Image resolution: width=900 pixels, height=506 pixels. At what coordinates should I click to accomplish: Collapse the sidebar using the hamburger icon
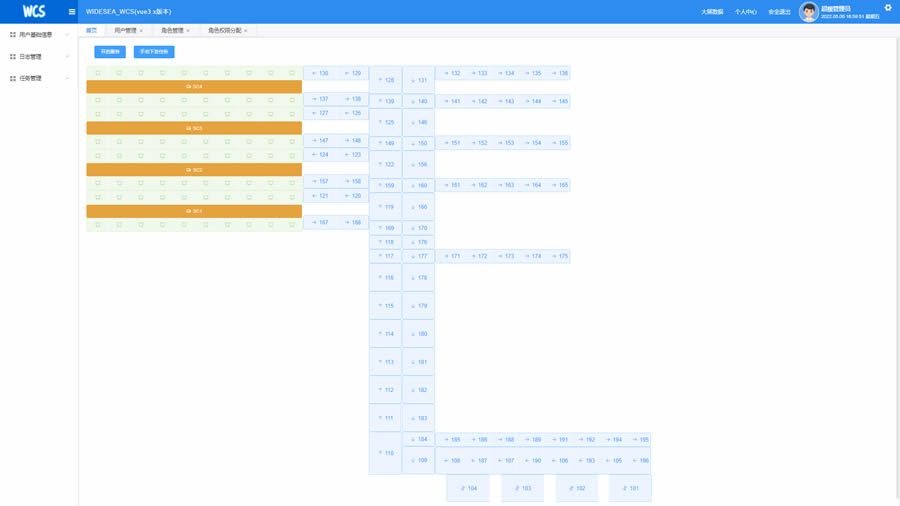tap(72, 11)
